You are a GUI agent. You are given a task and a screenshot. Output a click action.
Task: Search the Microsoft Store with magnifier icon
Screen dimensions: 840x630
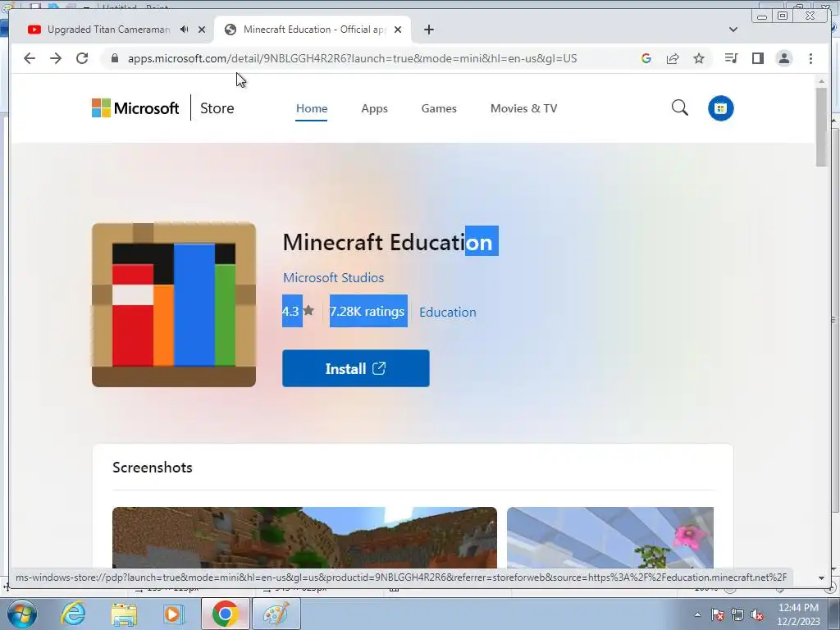(680, 107)
